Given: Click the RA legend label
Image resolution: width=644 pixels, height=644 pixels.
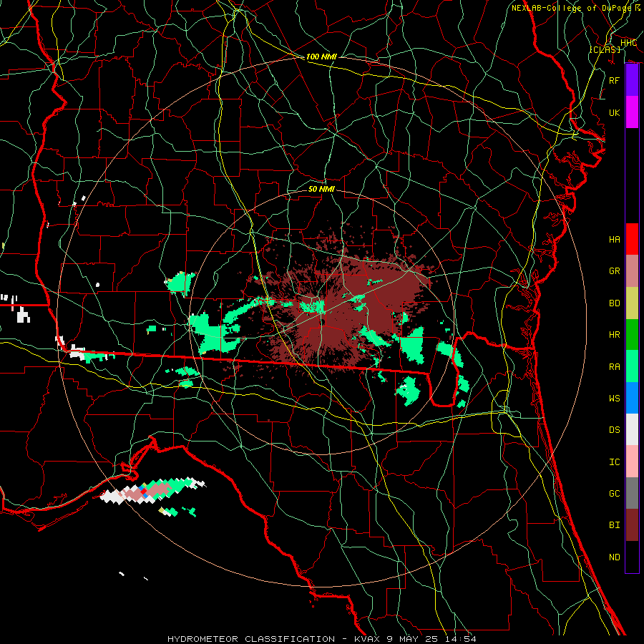Looking at the screenshot, I should pyautogui.click(x=615, y=366).
